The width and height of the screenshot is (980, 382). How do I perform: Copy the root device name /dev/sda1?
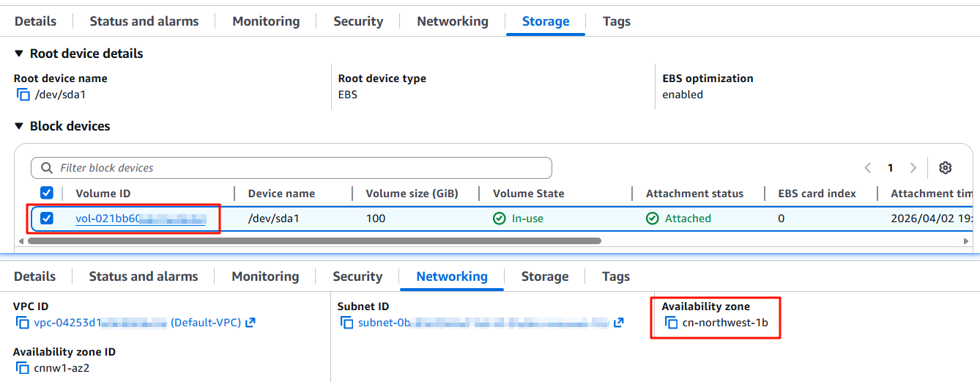[x=23, y=95]
